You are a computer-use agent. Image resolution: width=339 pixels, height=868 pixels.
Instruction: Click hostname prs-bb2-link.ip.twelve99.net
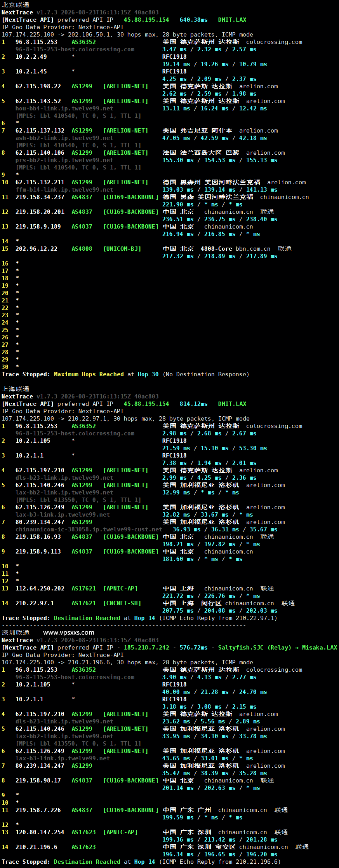[64, 160]
